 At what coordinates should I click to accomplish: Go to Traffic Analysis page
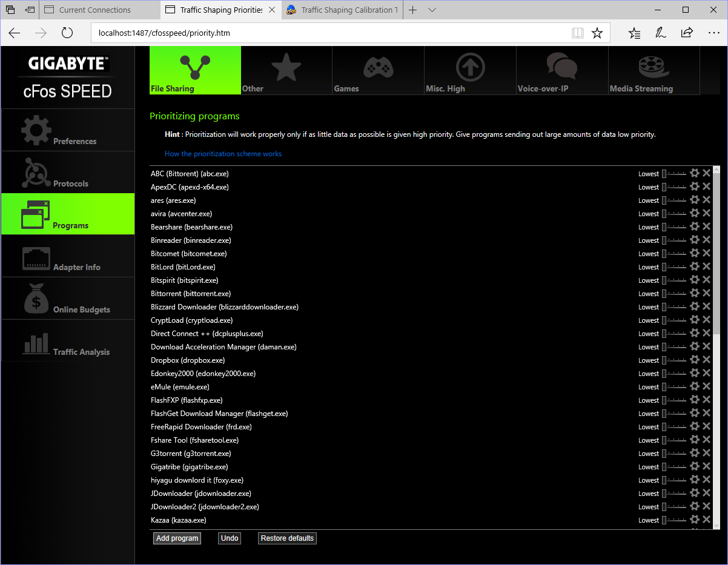[68, 342]
